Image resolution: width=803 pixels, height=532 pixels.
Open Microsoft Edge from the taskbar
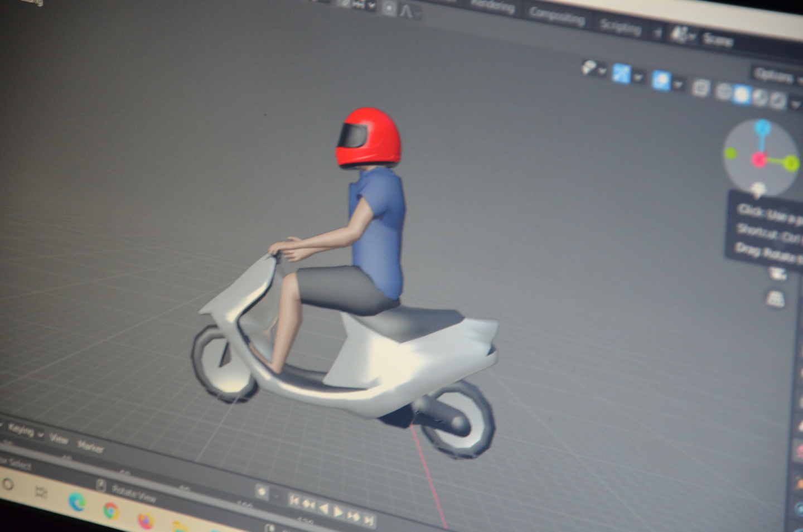pos(77,502)
